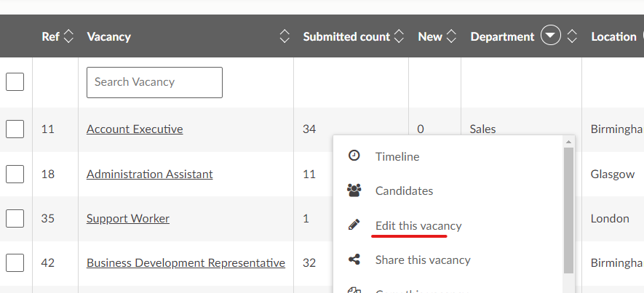Screen dimensions: 644x293
Task: Select Candidates from the context menu
Action: click(404, 190)
